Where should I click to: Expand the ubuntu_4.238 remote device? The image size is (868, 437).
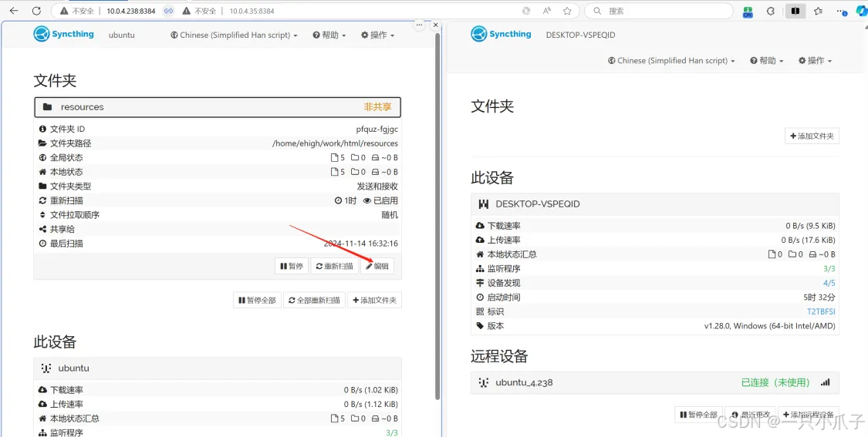tap(655, 382)
